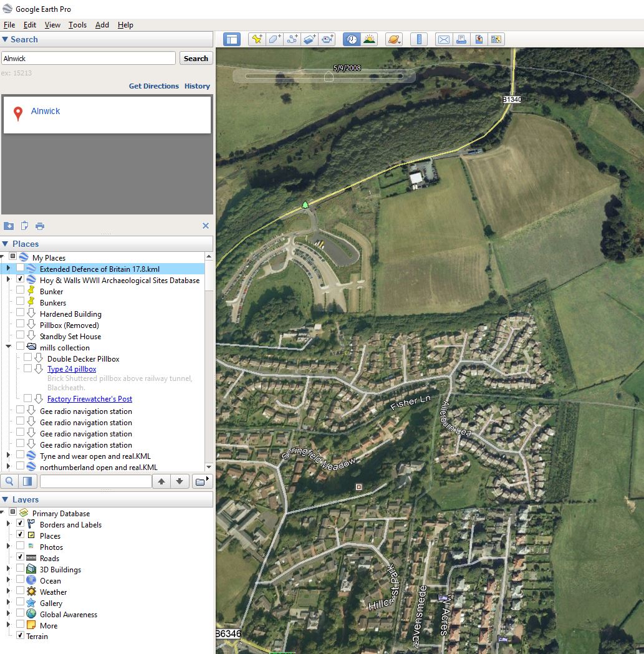Toggle sunlight across the landscape icon
This screenshot has height=654, width=644.
(x=370, y=39)
